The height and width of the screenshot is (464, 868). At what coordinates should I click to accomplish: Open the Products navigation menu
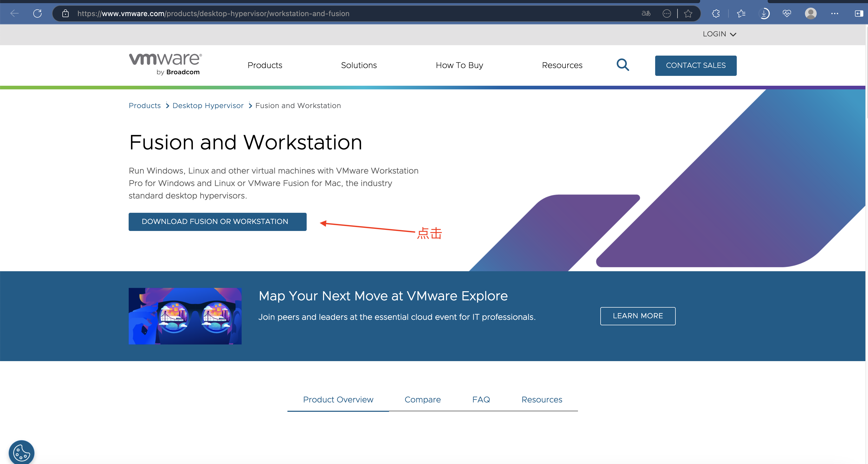pos(265,65)
